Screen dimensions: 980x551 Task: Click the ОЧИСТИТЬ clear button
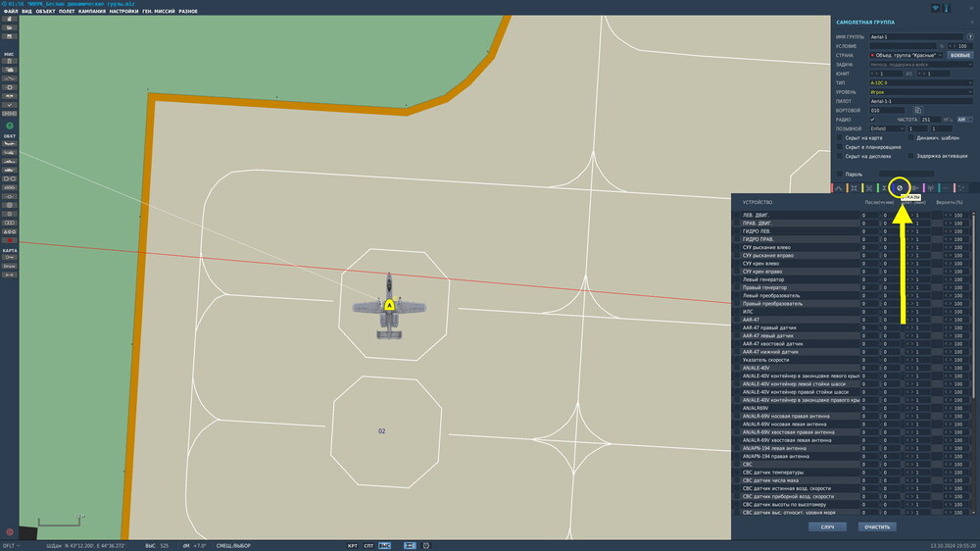click(x=877, y=527)
